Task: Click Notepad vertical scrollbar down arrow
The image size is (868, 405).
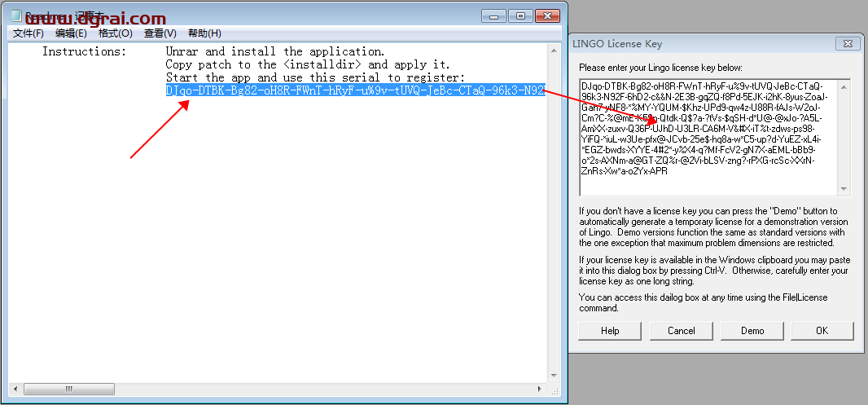Action: coord(554,376)
